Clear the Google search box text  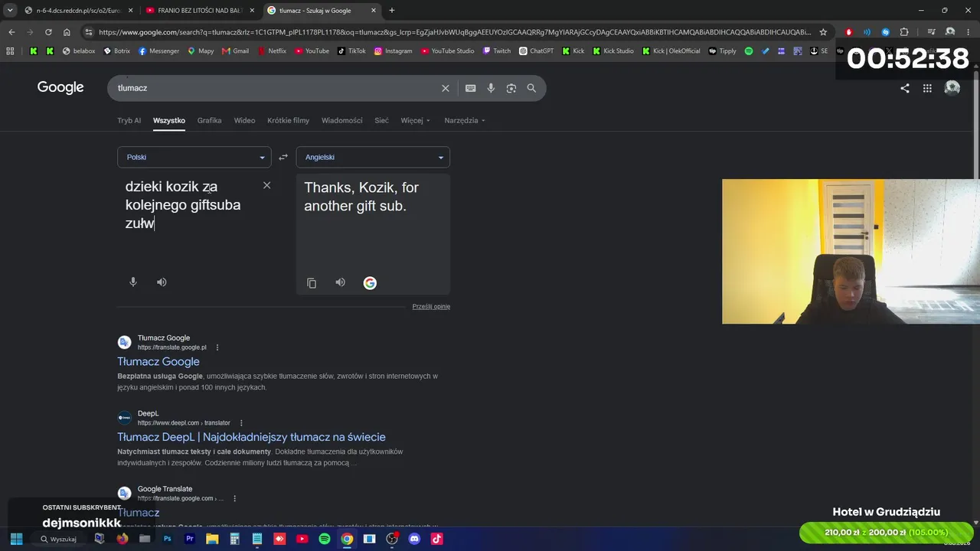coord(446,88)
